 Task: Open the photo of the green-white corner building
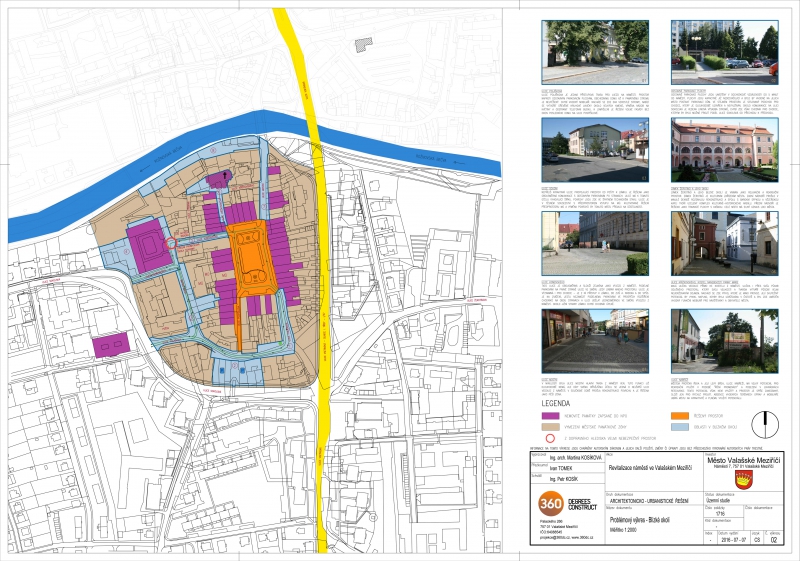595,150
